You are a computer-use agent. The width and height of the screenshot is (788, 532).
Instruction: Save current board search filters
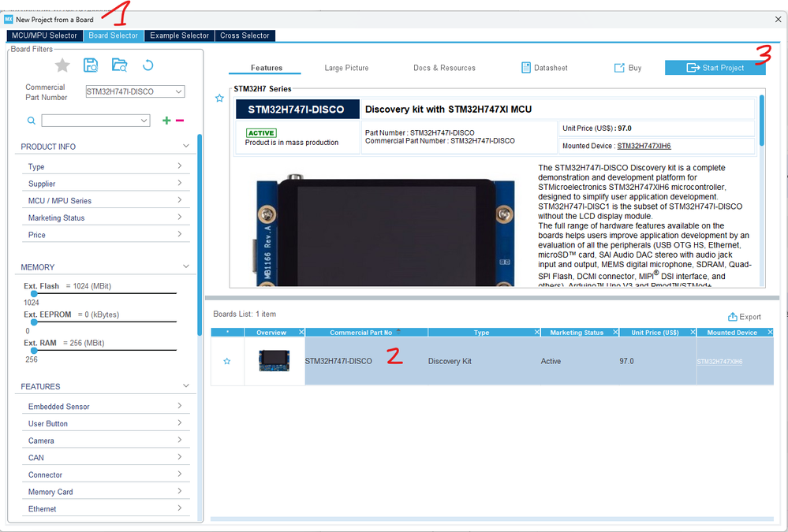click(x=91, y=65)
